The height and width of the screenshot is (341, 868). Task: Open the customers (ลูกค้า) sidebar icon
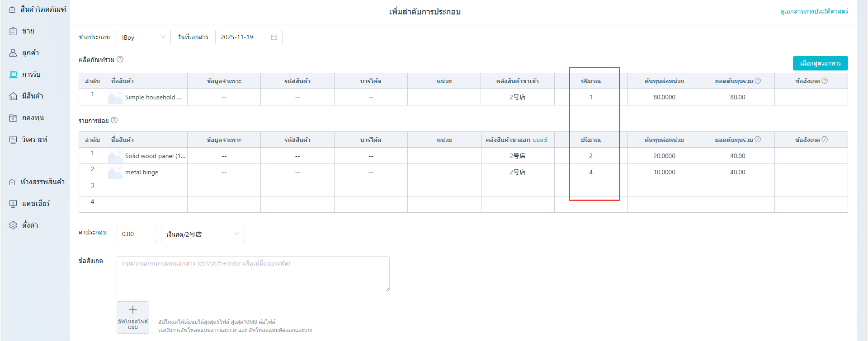[x=13, y=53]
